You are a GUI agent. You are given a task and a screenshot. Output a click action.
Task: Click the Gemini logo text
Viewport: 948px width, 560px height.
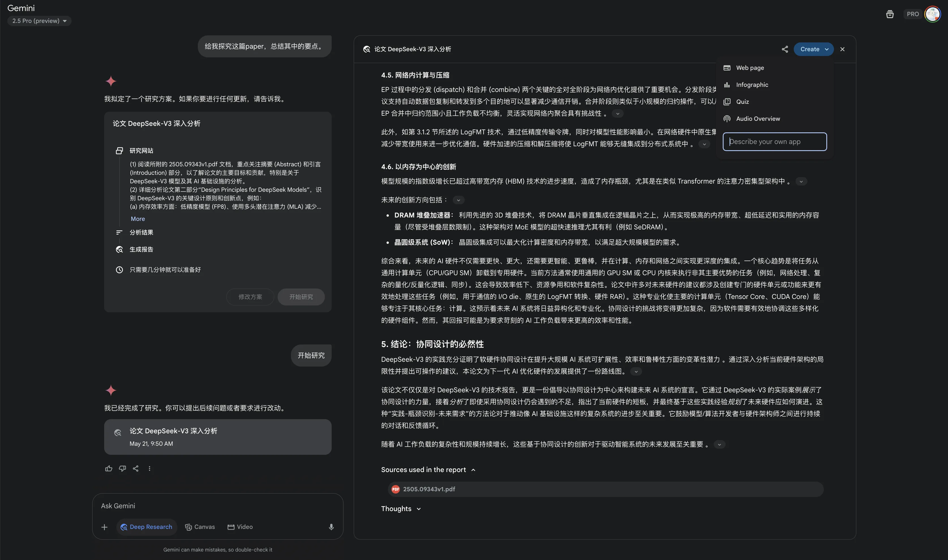coord(21,8)
